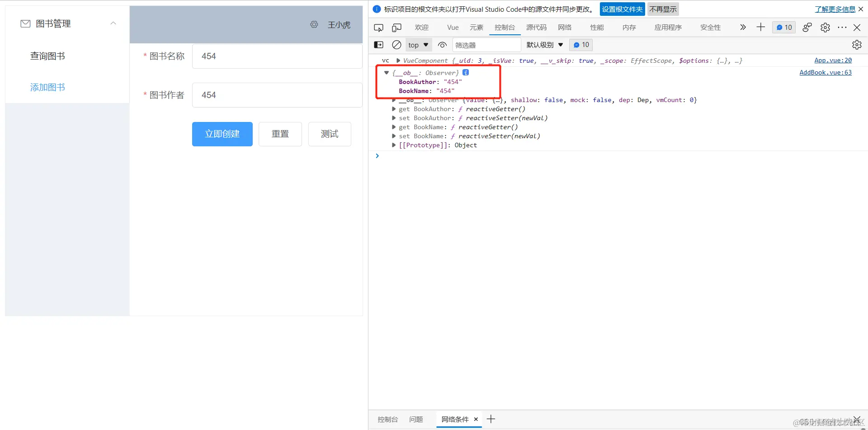
Task: Switch to the 网络 tab
Action: [565, 28]
